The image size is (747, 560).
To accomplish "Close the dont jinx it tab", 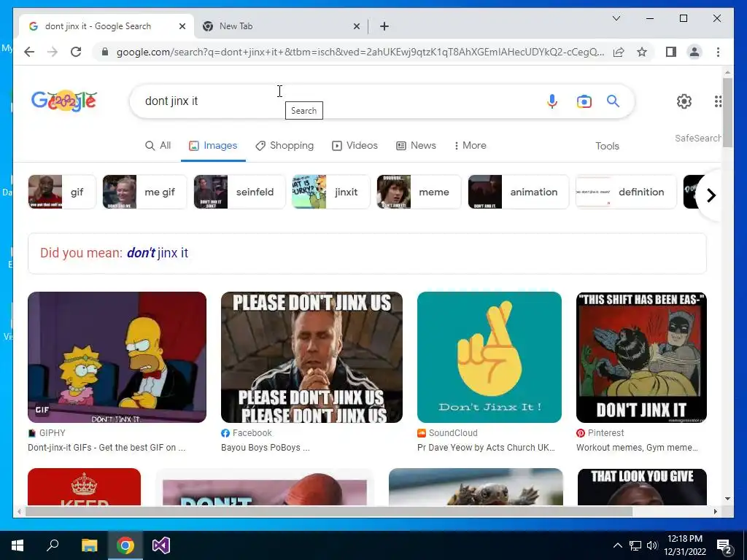I will click(x=182, y=26).
